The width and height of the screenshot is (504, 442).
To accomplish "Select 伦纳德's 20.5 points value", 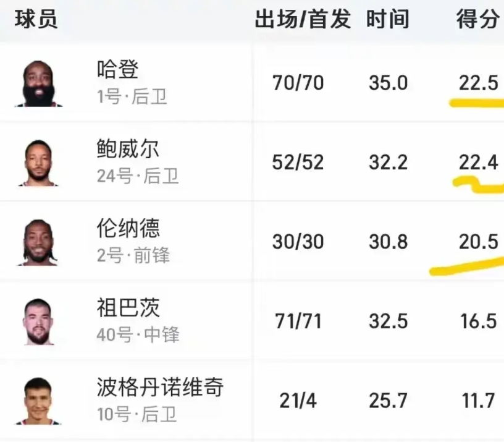I will coord(479,242).
